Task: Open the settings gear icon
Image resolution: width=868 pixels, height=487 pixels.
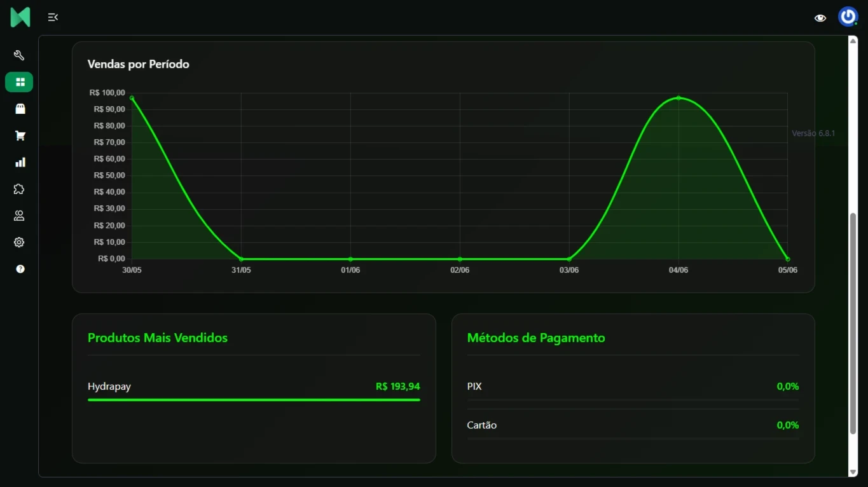Action: point(19,242)
